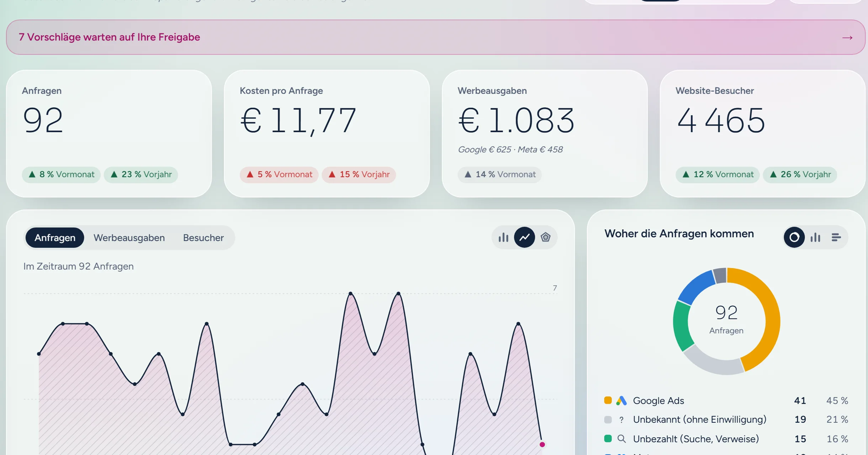868x455 pixels.
Task: Click 'Woher die Anfragen kommen' heading
Action: click(x=679, y=234)
